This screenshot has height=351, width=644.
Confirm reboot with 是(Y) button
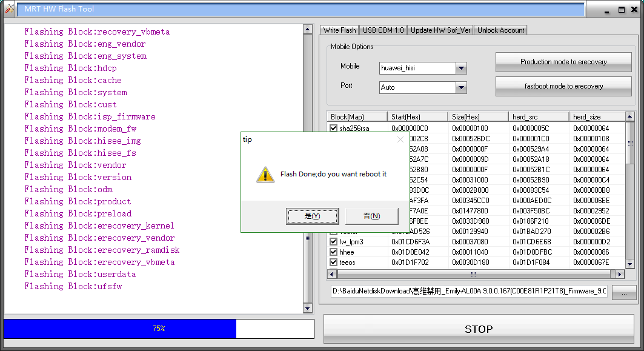(312, 216)
